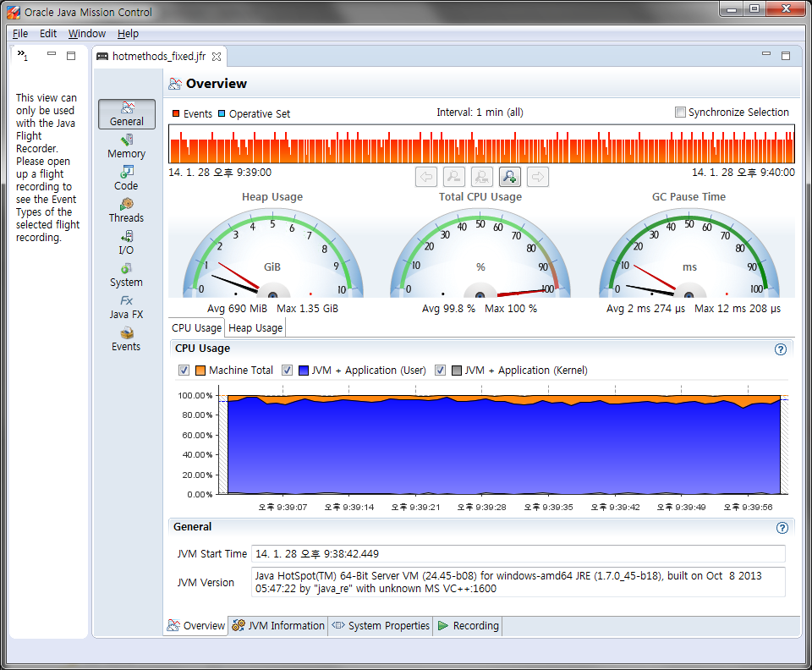
Task: Click the blue CPU usage chart area
Action: [x=503, y=448]
